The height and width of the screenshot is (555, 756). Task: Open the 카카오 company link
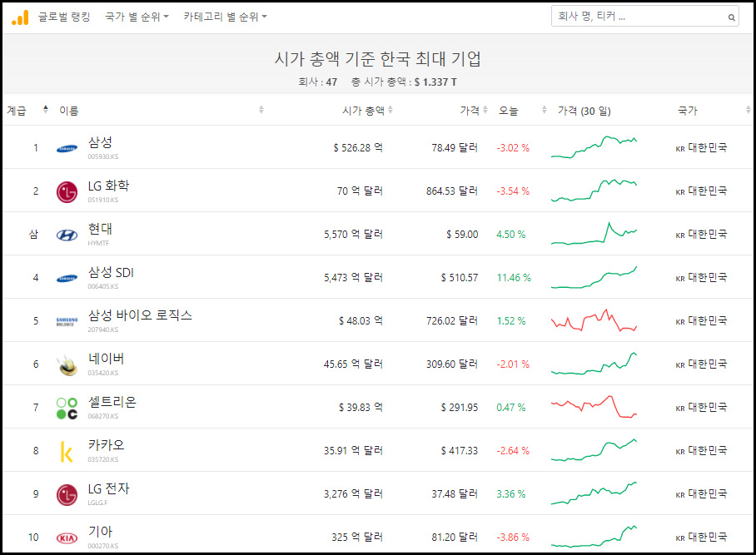[x=106, y=445]
